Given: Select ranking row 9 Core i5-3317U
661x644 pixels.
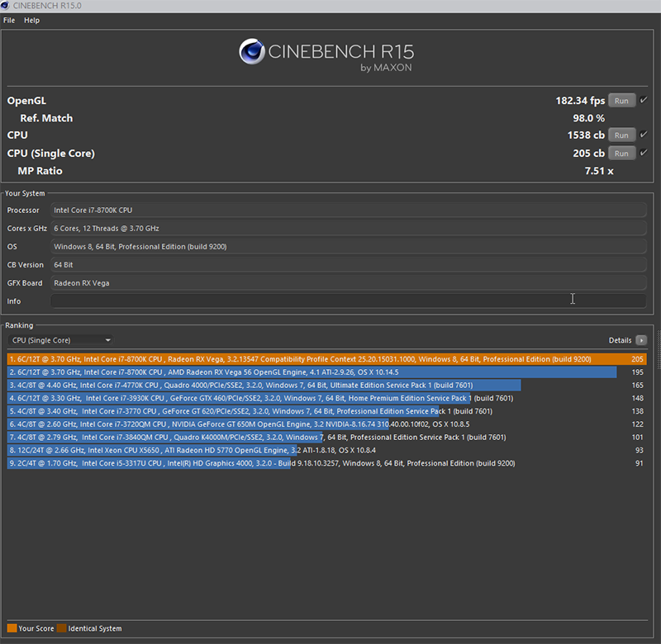Looking at the screenshot, I should point(326,463).
